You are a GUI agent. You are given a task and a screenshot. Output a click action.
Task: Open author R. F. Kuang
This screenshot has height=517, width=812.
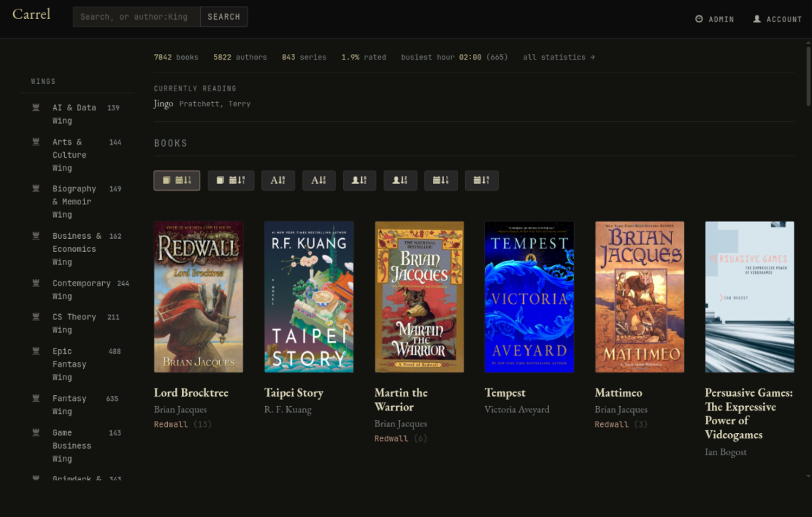coord(288,409)
